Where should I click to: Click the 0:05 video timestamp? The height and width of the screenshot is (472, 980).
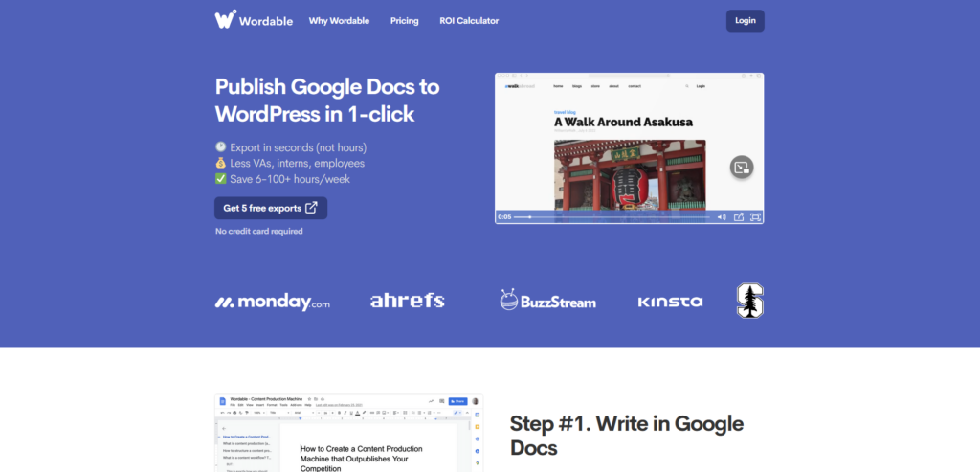click(503, 217)
